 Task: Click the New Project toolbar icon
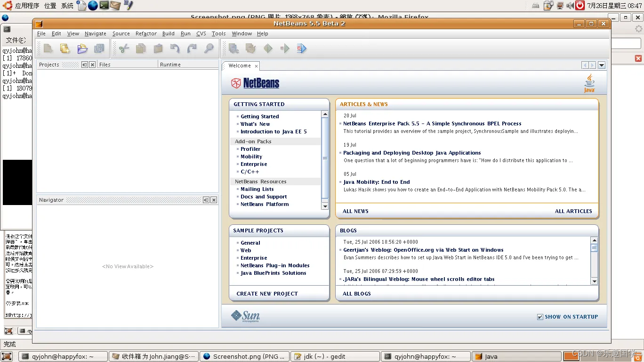tap(64, 48)
